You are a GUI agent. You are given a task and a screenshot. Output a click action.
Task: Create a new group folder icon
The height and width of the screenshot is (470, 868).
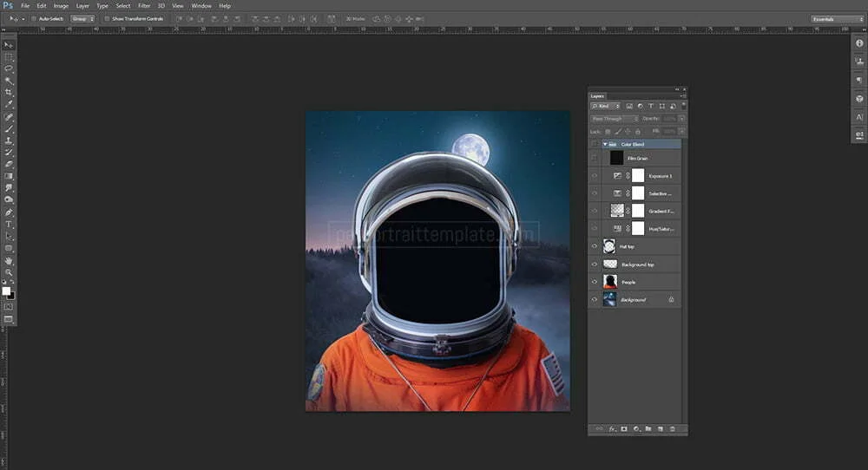pos(648,429)
